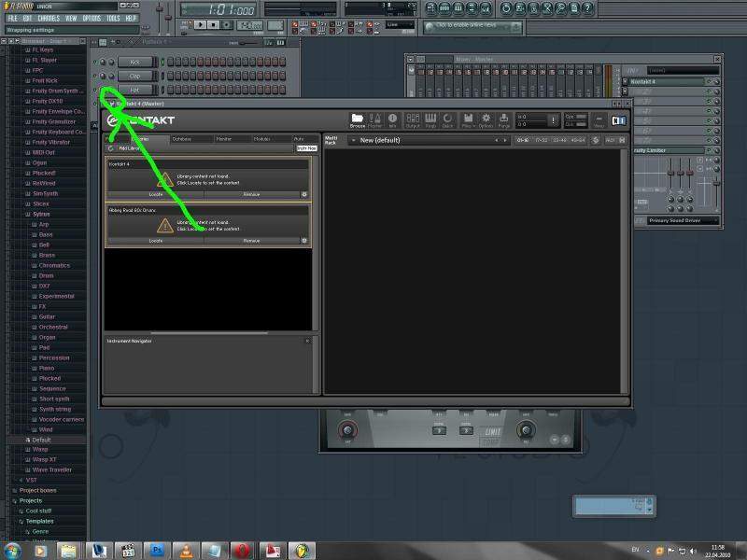Viewport: 747px width, 560px height.
Task: Open the Kontakt 4 mixer slot dropdown arrow
Action: (626, 82)
